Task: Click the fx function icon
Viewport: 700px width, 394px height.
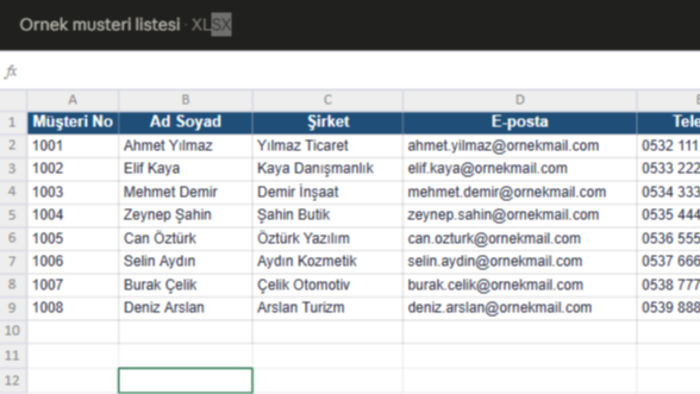Action: click(x=11, y=71)
